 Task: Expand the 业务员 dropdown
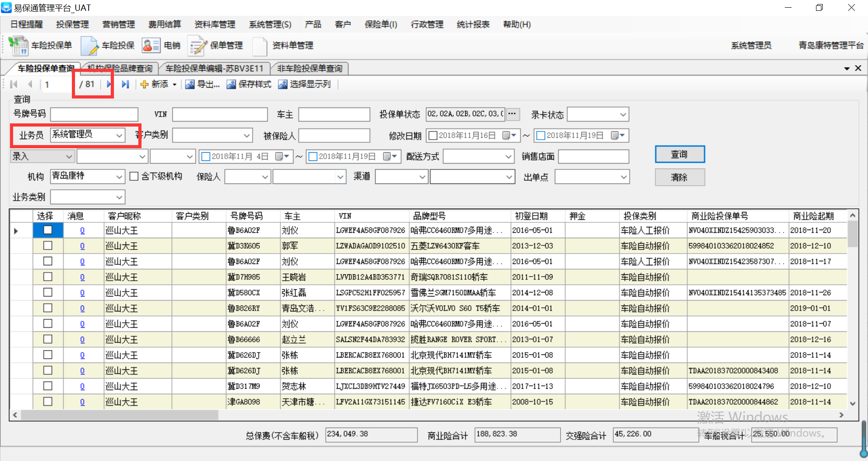[119, 135]
